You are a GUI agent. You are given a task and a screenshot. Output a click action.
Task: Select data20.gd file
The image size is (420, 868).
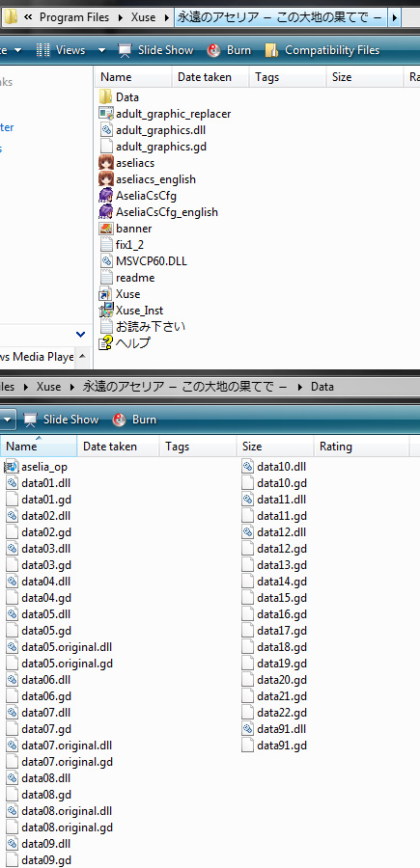coord(274,680)
